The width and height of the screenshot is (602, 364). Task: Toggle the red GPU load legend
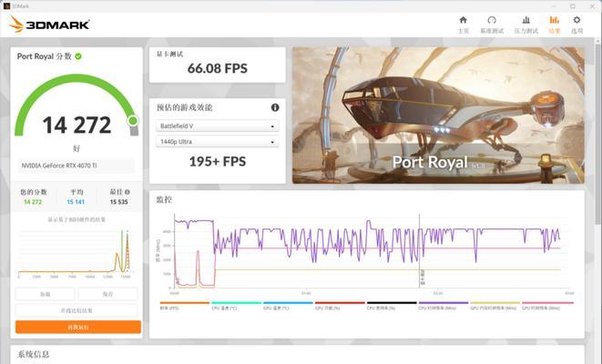[340, 306]
